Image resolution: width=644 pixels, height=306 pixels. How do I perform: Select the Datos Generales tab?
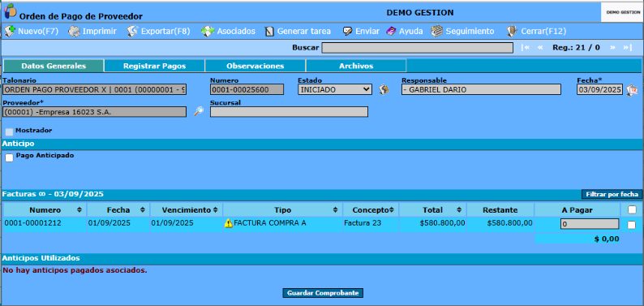(54, 66)
